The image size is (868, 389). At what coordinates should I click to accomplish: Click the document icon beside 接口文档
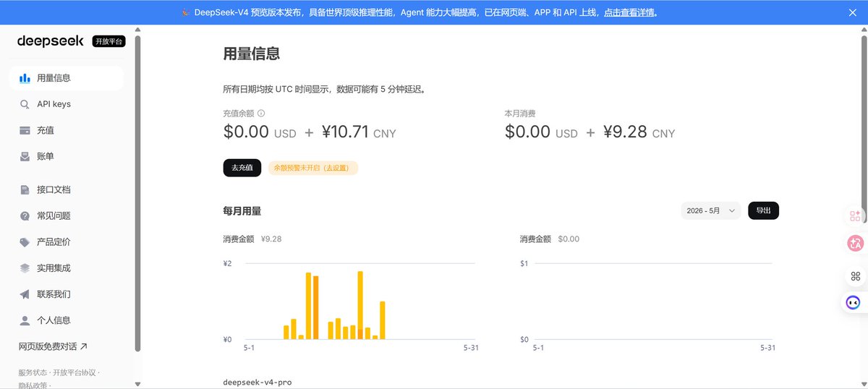(25, 189)
